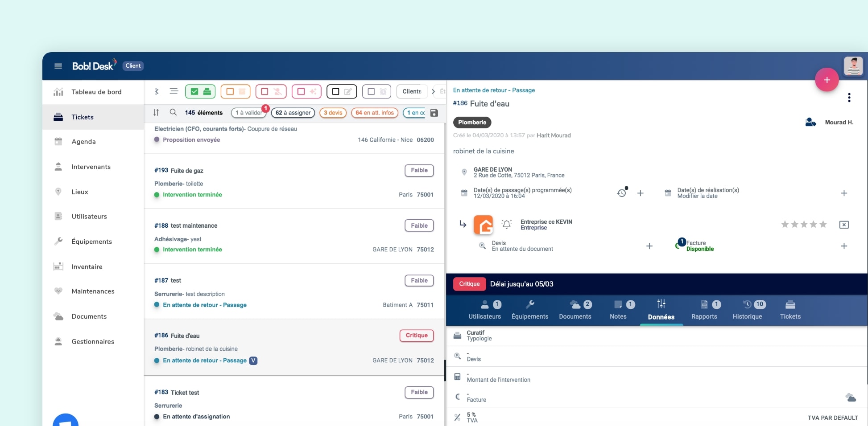
Task: Click the sort arrows icon in ticket list
Action: coord(156,112)
